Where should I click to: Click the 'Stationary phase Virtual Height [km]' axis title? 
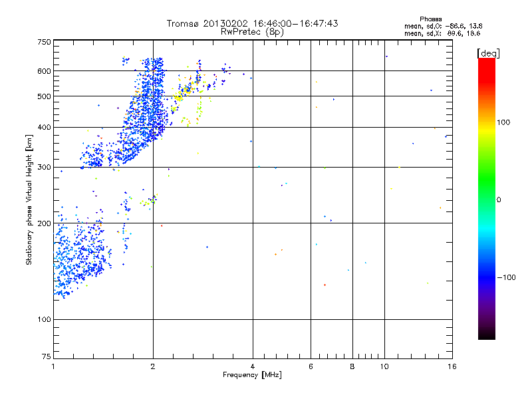pyautogui.click(x=29, y=200)
